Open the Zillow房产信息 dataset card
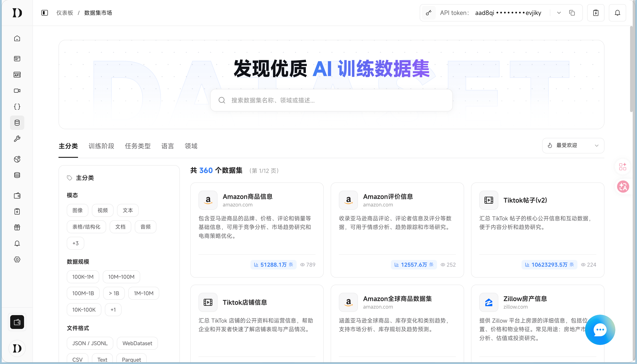The width and height of the screenshot is (637, 364). pyautogui.click(x=538, y=324)
